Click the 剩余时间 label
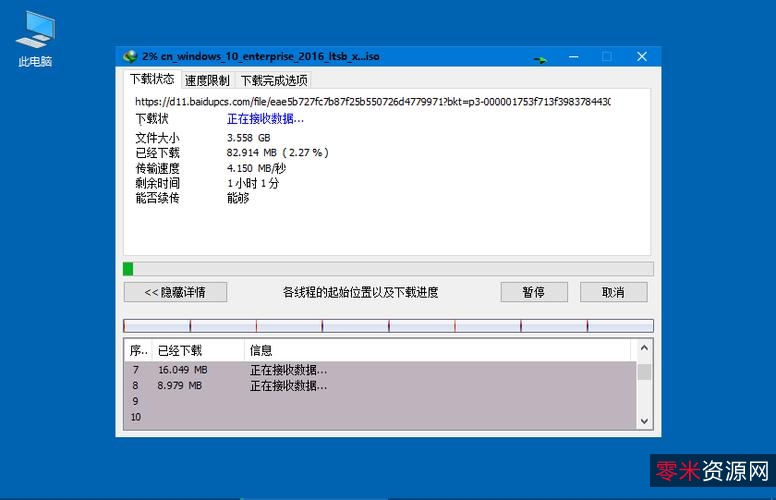 157,183
